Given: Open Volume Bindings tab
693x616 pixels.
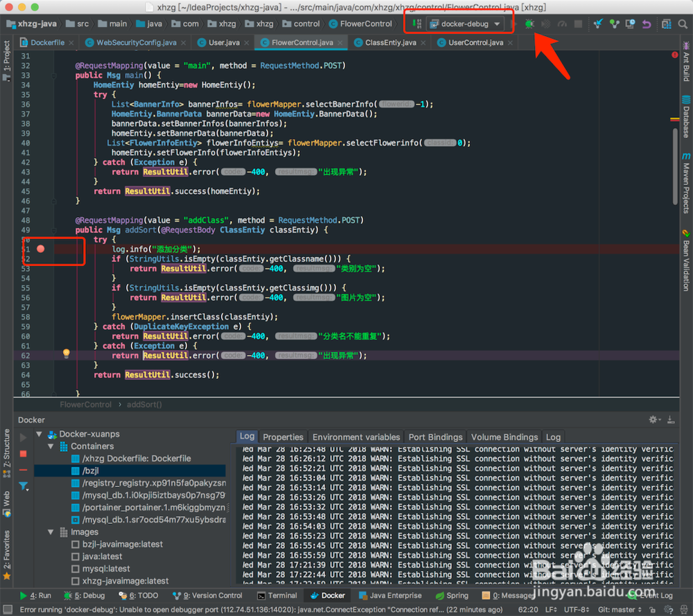Looking at the screenshot, I should pyautogui.click(x=505, y=437).
